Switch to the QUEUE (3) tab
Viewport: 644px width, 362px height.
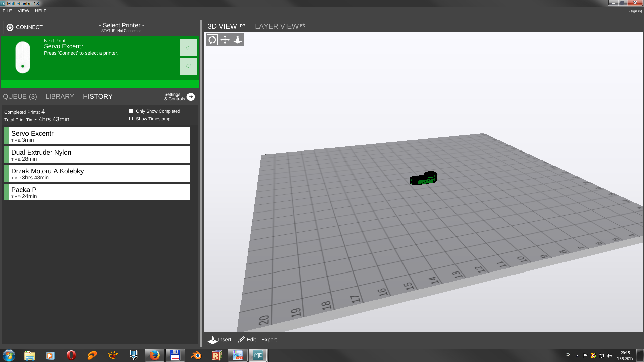20,97
